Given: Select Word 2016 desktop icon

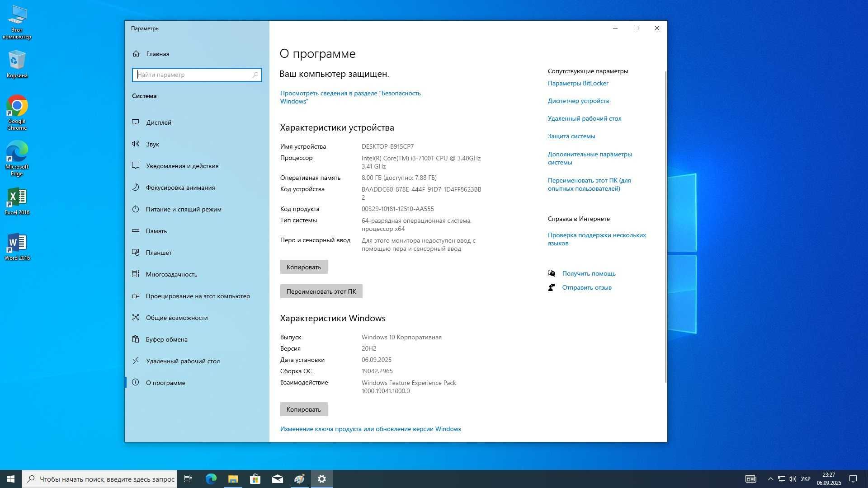Looking at the screenshot, I should click(x=17, y=247).
